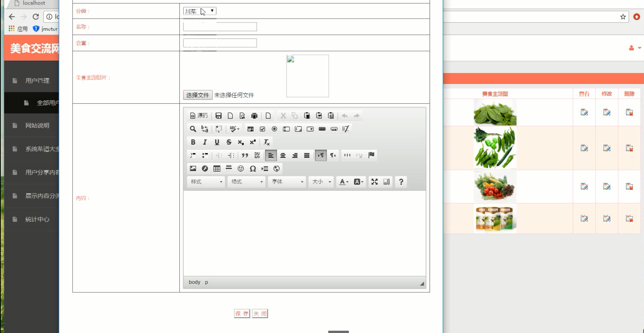Click the 选择文件 choose file button
Image resolution: width=644 pixels, height=333 pixels.
click(198, 95)
